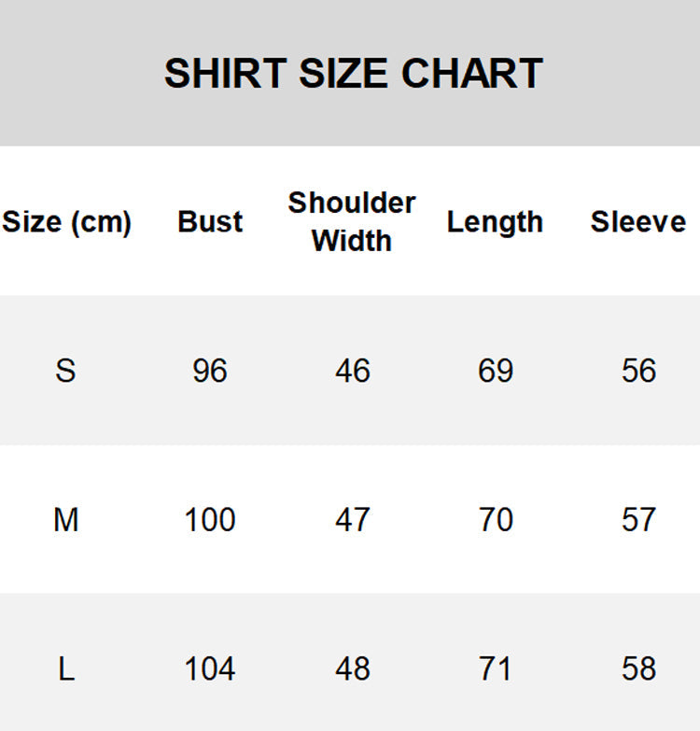Click the Length column header
This screenshot has height=731, width=700.
[x=495, y=222]
